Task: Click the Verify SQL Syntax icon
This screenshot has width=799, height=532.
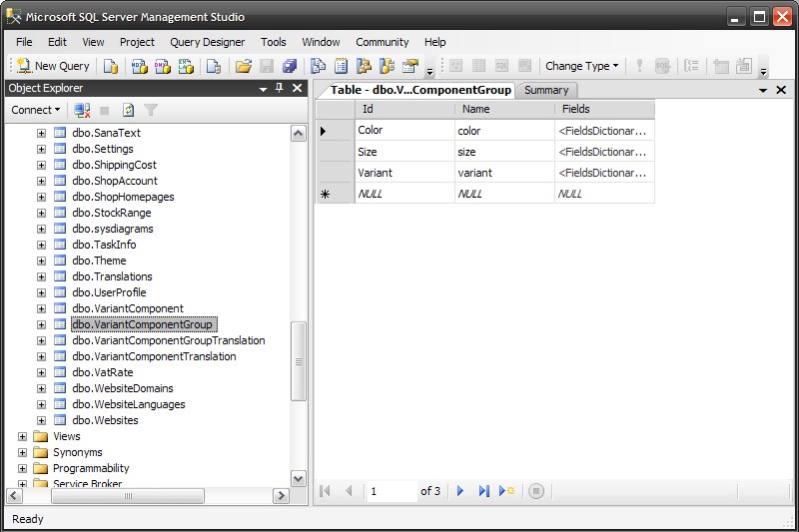Action: 662,66
